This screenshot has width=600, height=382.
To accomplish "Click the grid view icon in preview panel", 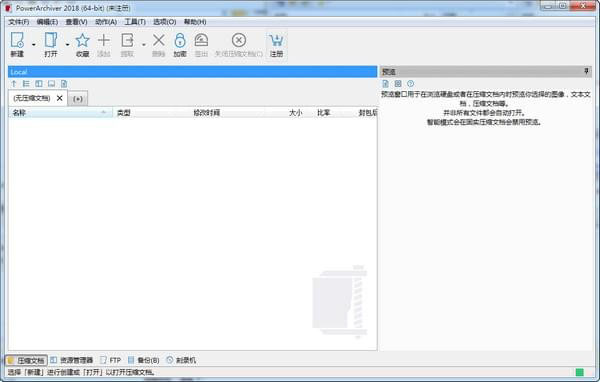I will tap(398, 83).
